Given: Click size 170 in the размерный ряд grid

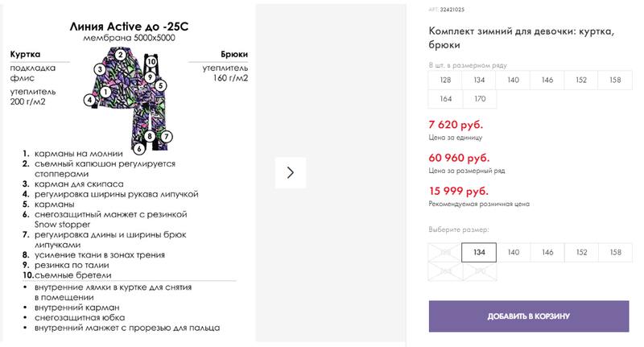Looking at the screenshot, I should 480,99.
